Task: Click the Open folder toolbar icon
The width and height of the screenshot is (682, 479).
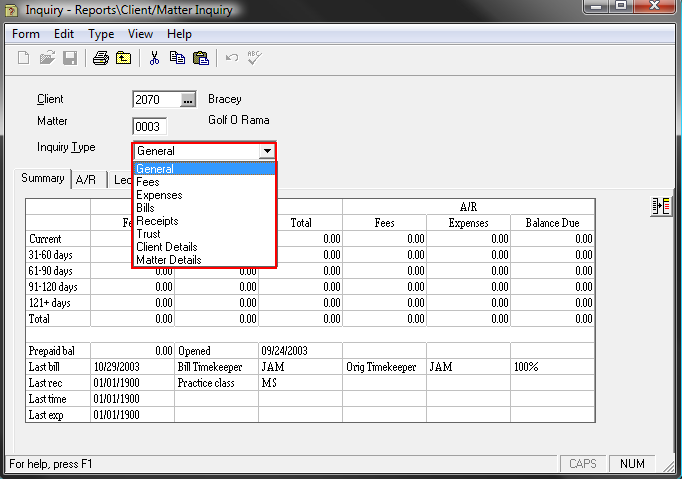Action: pos(47,58)
